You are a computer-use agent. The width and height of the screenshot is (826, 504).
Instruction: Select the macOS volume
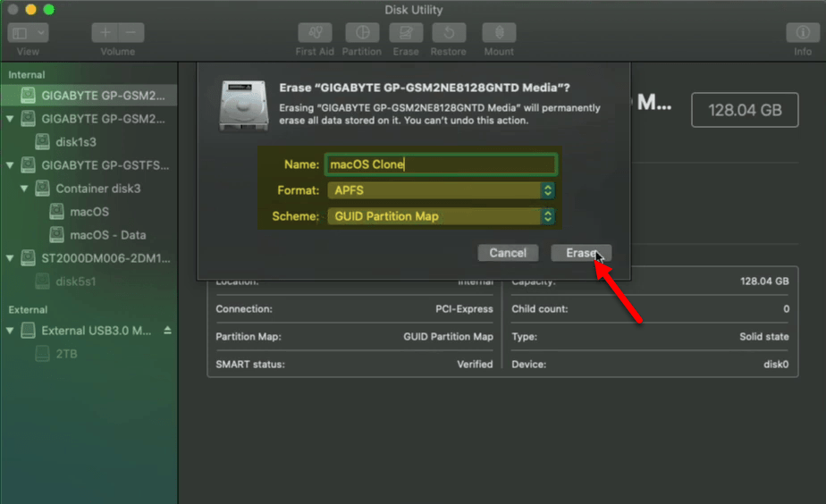(88, 212)
